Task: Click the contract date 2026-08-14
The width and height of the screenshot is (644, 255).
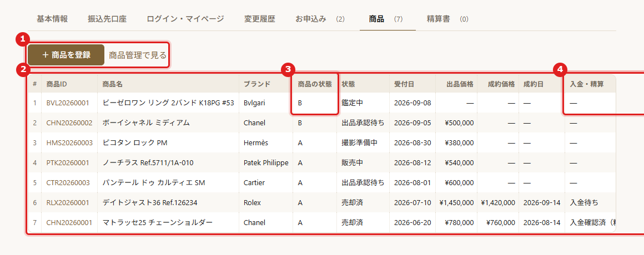Action: tap(542, 223)
